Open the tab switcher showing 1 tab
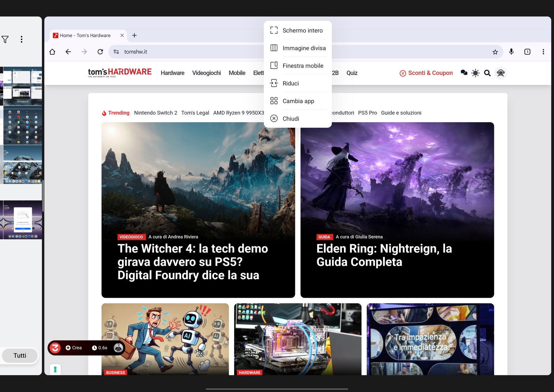The height and width of the screenshot is (392, 554). coord(527,52)
